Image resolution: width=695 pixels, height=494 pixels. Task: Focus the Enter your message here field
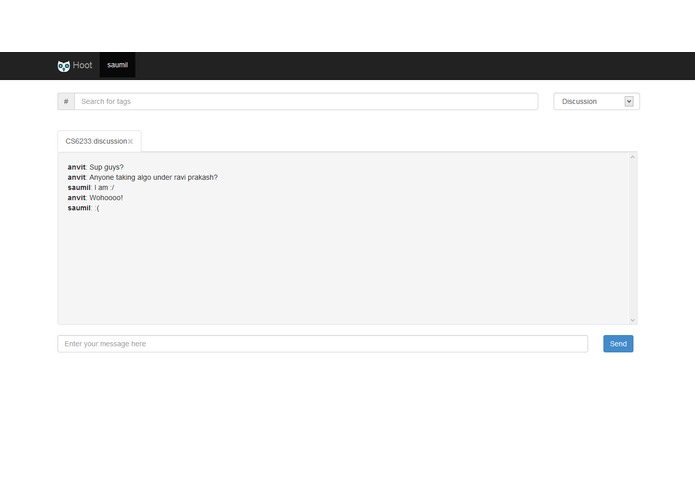323,344
